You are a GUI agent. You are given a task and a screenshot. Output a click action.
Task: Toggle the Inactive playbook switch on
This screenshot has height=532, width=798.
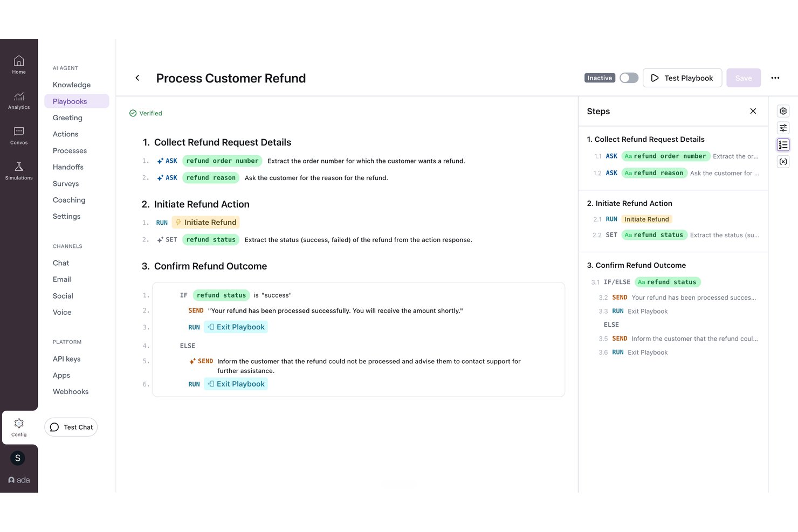pos(629,78)
